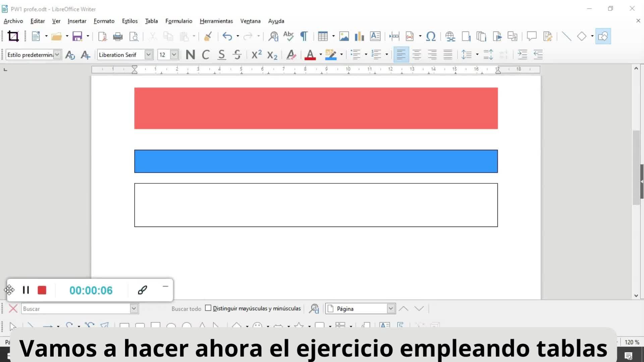Click into the Buscar search field

click(76, 309)
